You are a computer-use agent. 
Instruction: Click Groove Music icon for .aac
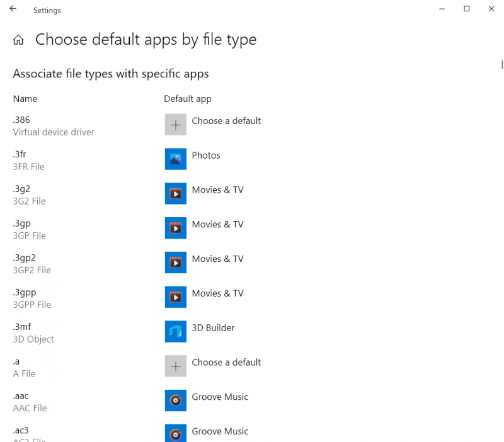coord(176,400)
